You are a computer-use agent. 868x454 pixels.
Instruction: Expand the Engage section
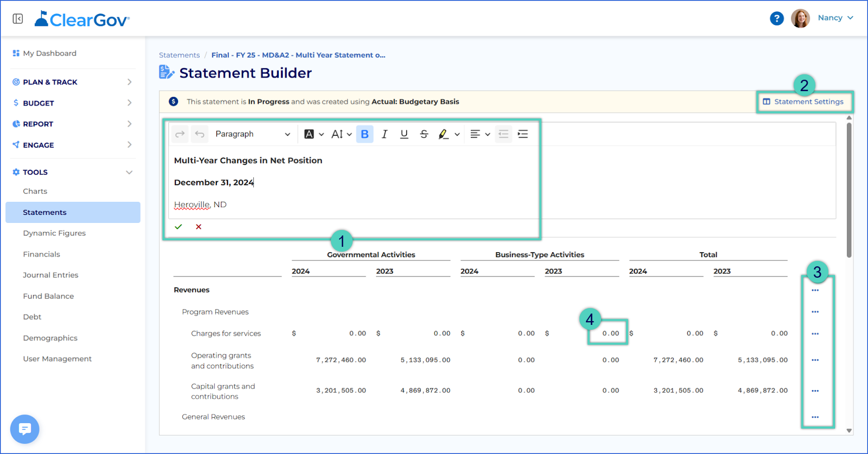pos(73,145)
